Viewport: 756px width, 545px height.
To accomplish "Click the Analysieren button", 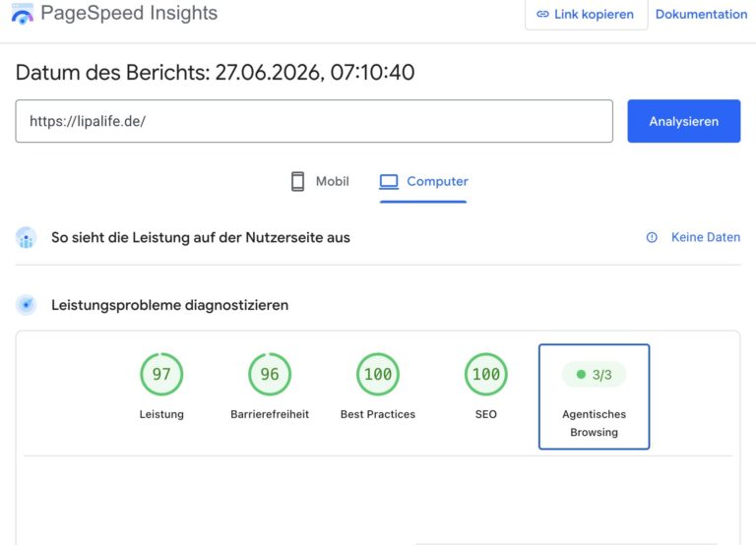I will [x=684, y=121].
